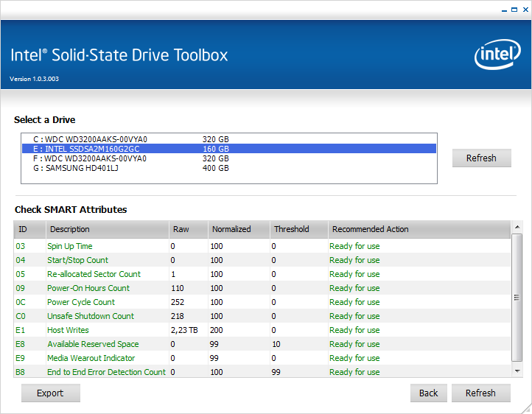
Task: Select the Spin Up Time row
Action: click(262, 246)
